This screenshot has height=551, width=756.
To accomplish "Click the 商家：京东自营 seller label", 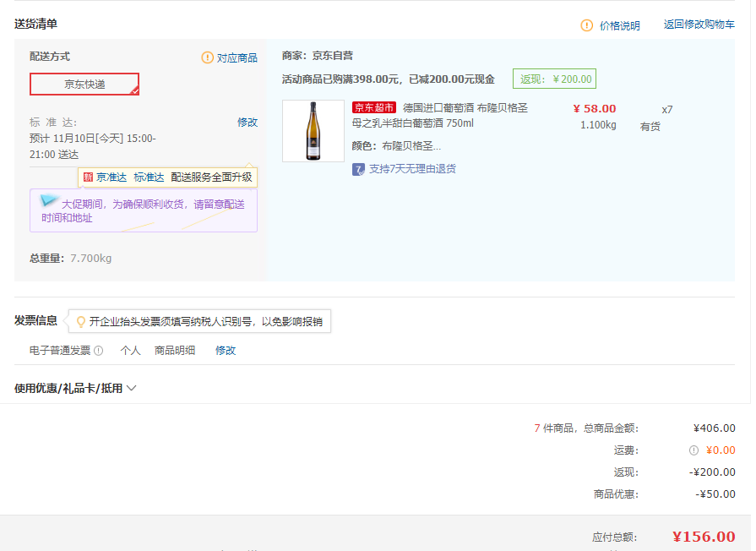I will tap(318, 56).
